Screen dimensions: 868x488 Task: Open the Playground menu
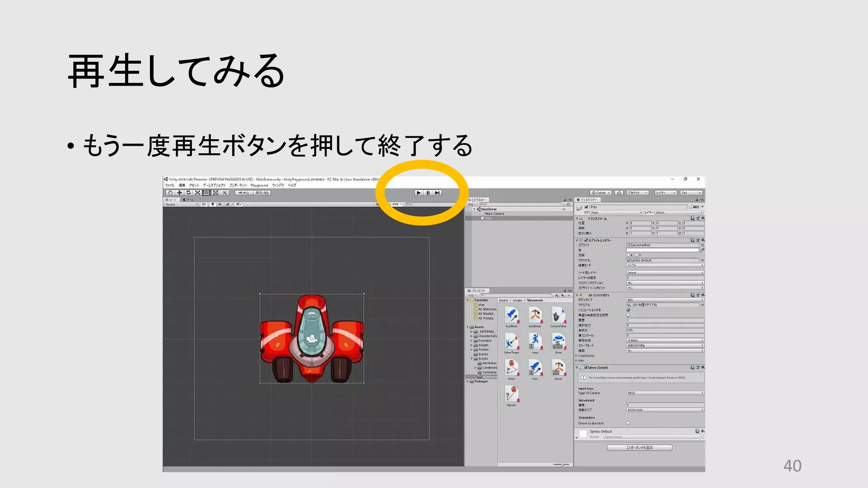[x=259, y=185]
